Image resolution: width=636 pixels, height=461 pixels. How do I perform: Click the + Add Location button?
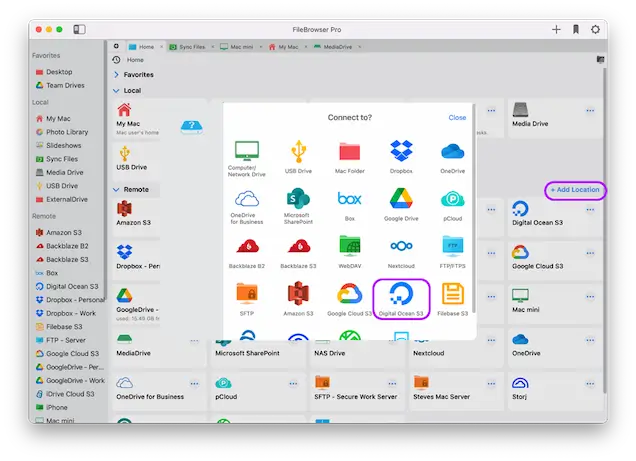pos(575,190)
